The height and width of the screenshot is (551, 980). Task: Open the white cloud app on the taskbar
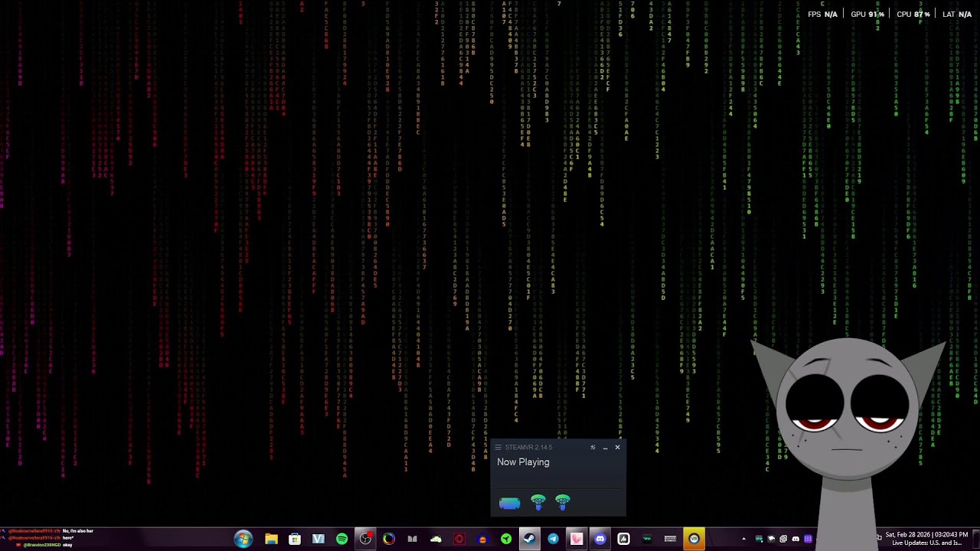[436, 539]
